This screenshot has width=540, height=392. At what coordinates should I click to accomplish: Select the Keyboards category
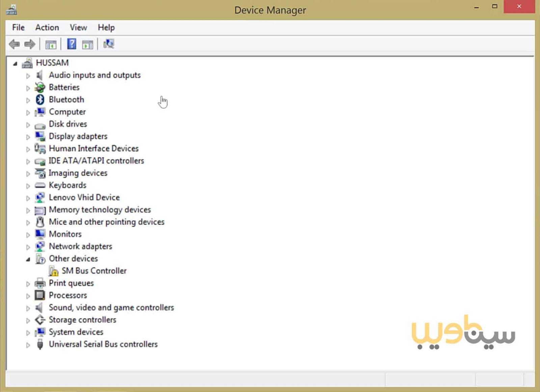click(x=67, y=185)
